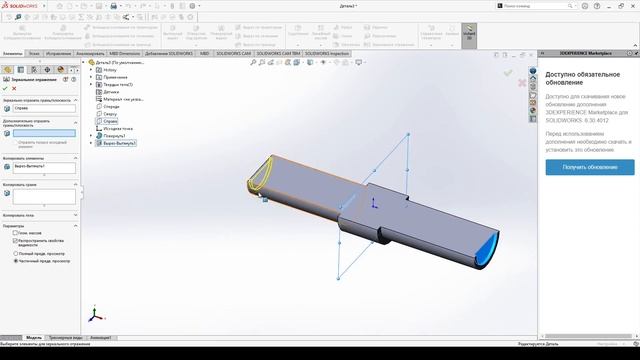This screenshot has height=360, width=640.
Task: Open the FeatureManager design tree tab
Action: pos(7,70)
